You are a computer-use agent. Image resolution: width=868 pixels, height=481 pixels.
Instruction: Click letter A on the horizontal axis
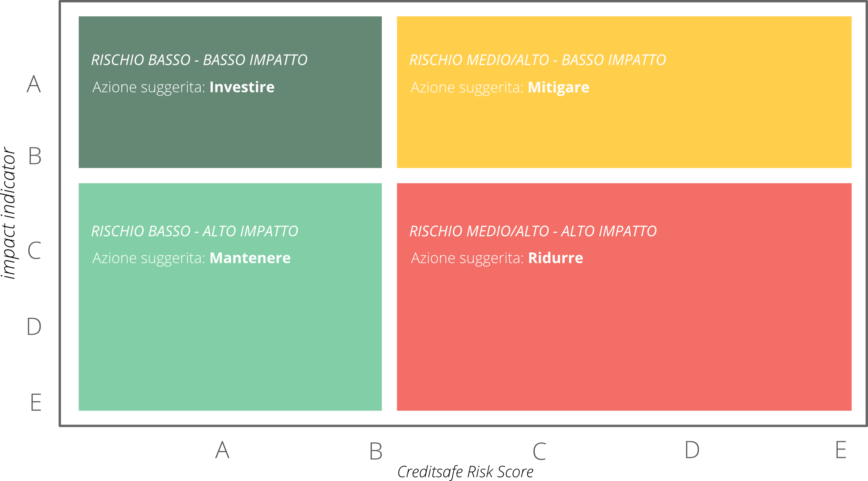222,450
